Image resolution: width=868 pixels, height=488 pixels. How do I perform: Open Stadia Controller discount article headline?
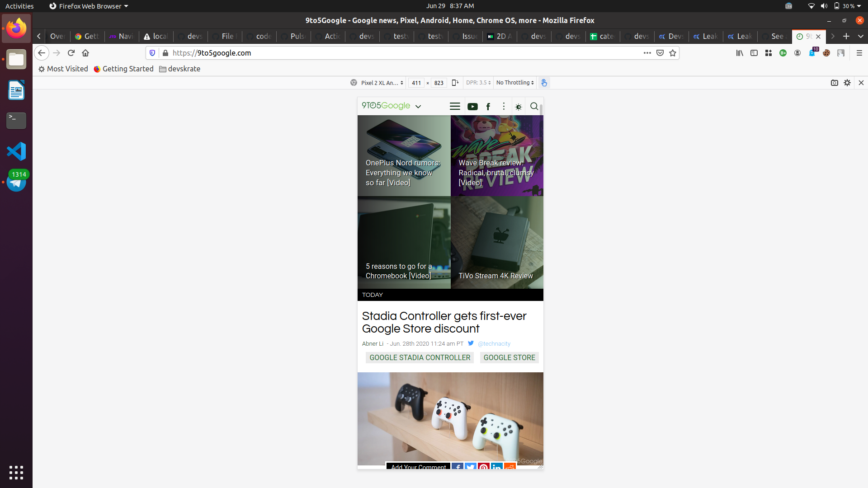444,322
